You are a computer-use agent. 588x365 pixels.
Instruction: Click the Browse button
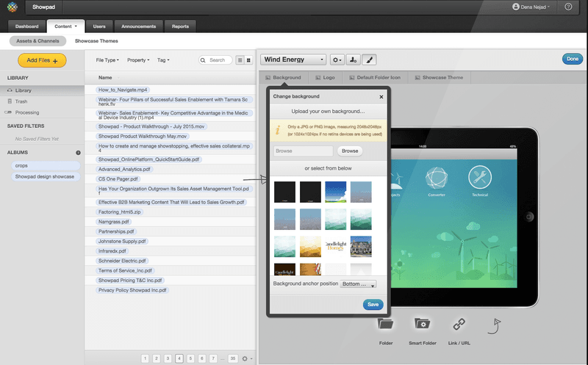click(350, 151)
